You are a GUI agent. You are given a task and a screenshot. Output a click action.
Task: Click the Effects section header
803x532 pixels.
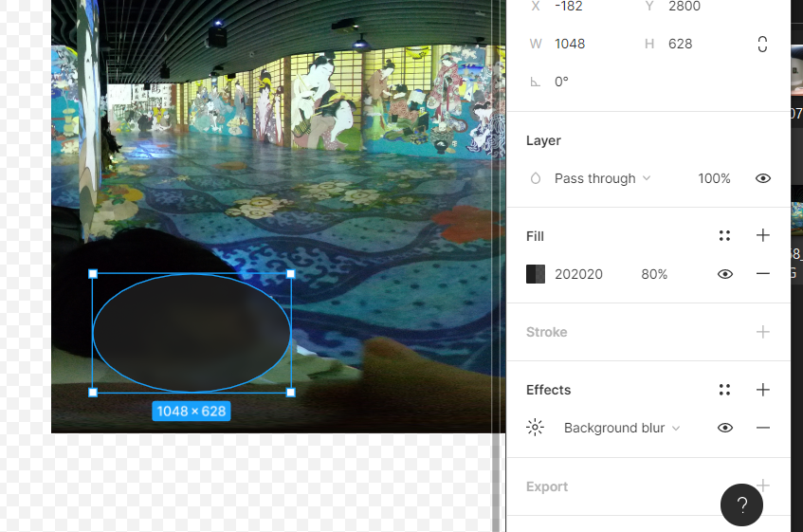548,390
